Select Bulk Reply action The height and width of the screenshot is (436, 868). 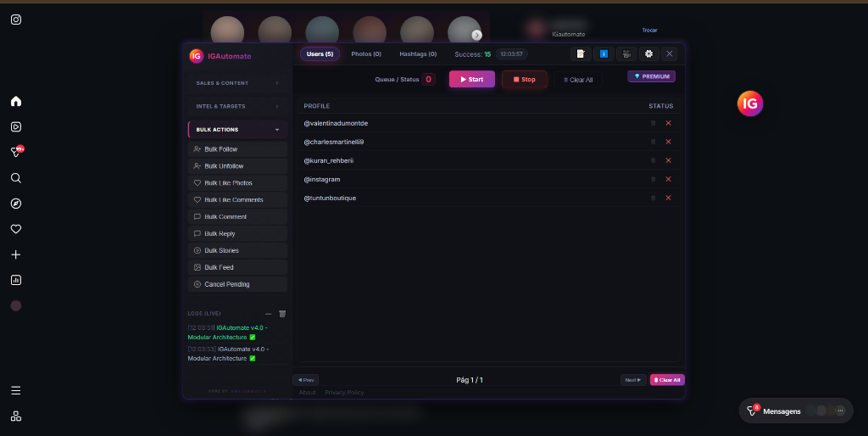(x=237, y=234)
